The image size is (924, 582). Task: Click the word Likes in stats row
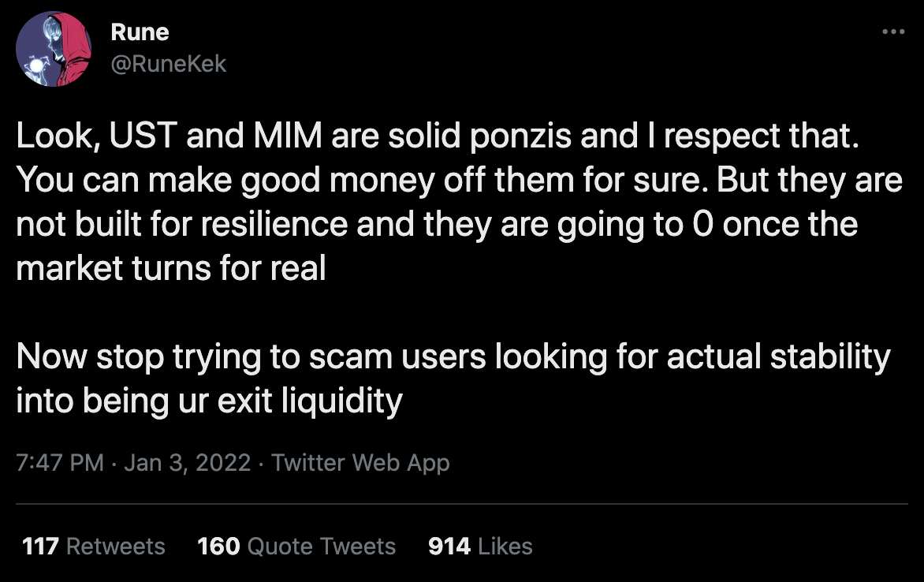[x=505, y=546]
